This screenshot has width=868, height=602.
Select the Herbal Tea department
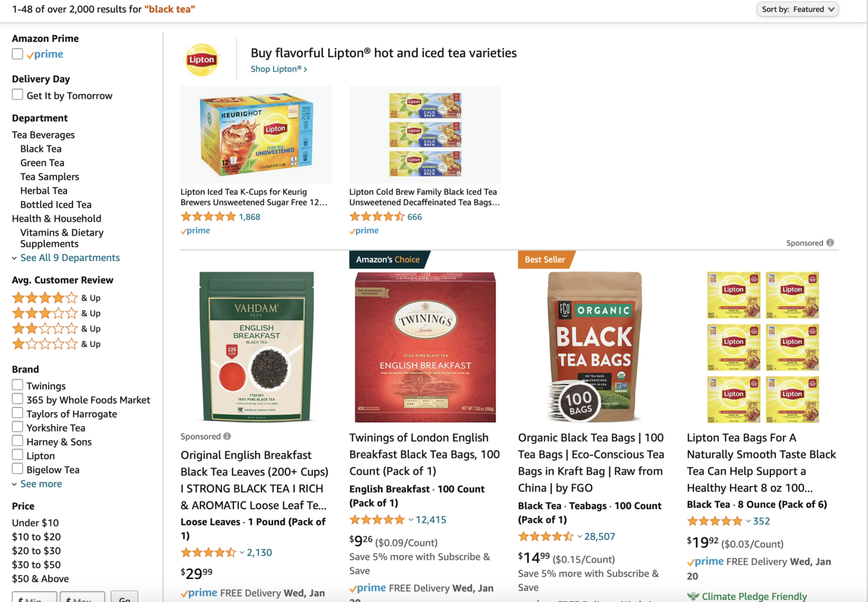(44, 190)
